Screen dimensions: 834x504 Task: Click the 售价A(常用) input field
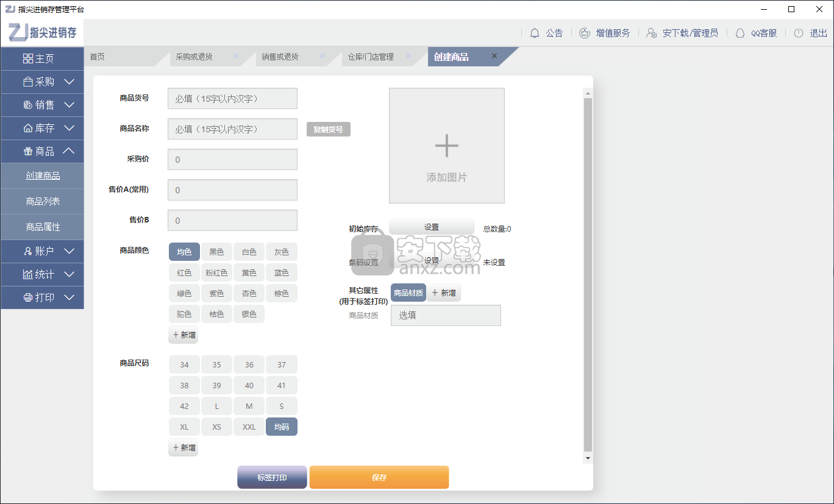pos(232,190)
